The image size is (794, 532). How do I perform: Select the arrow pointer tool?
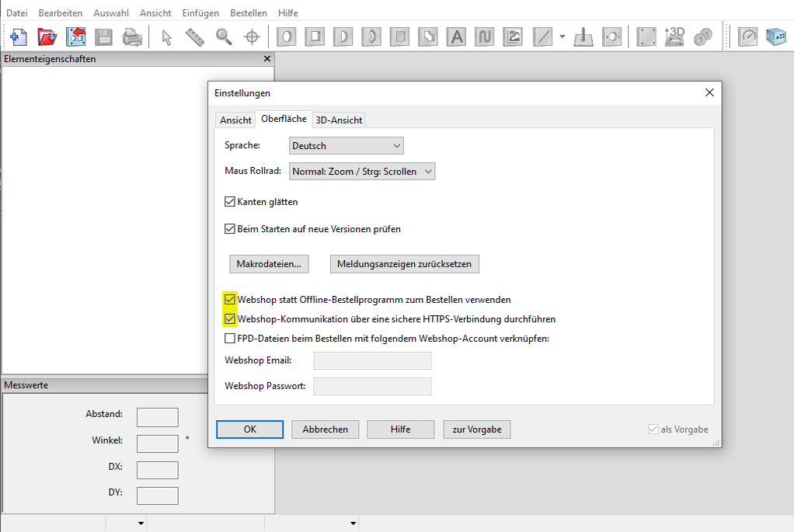(166, 37)
